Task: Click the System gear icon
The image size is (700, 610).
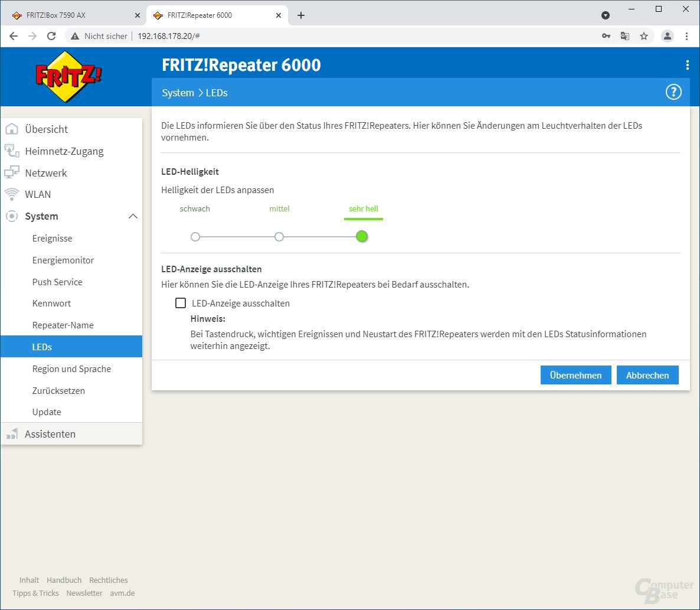Action: coord(12,216)
